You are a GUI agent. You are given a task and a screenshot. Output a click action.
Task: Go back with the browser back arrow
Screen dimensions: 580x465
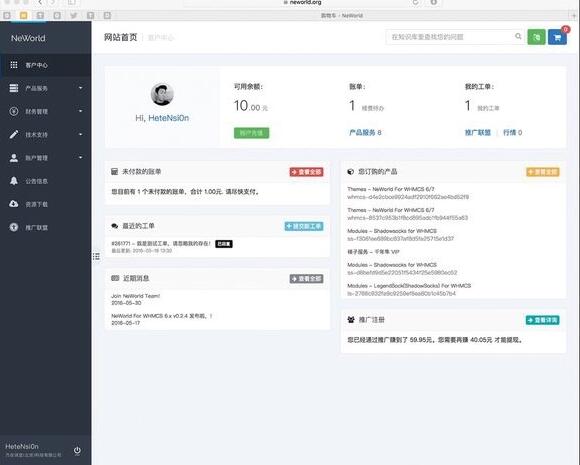point(40,3)
